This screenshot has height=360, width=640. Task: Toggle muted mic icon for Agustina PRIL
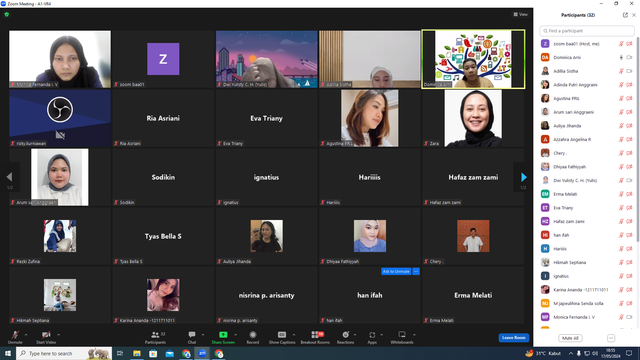[621, 98]
